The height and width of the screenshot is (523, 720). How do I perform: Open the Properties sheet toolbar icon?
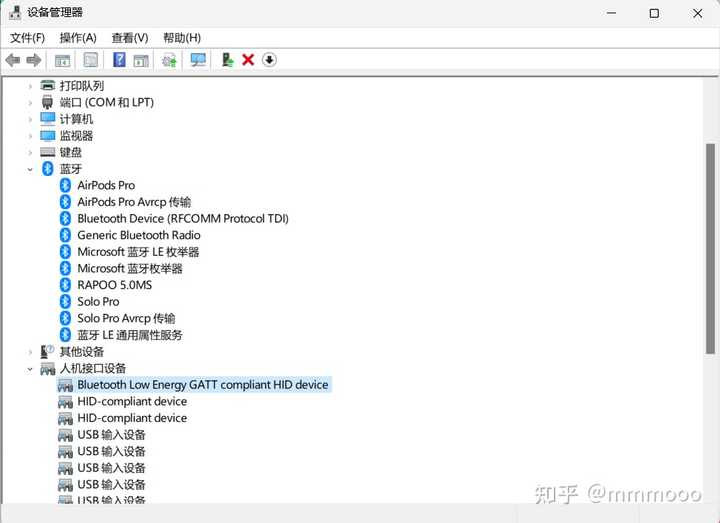90,60
